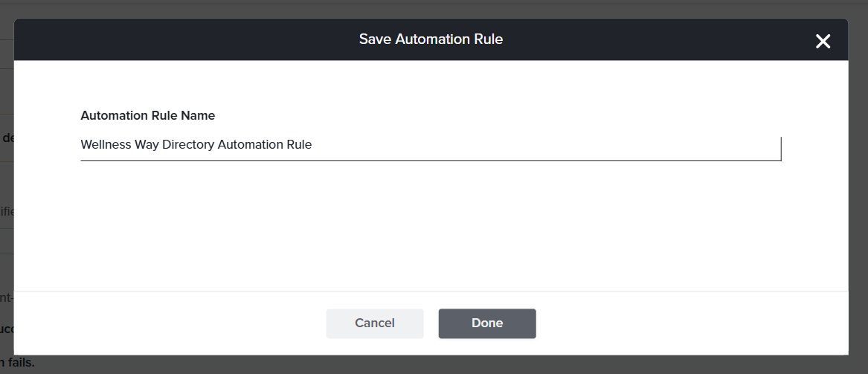Click the "Automation Rule Name" label
Viewport: 868px width, 374px height.
click(x=147, y=116)
